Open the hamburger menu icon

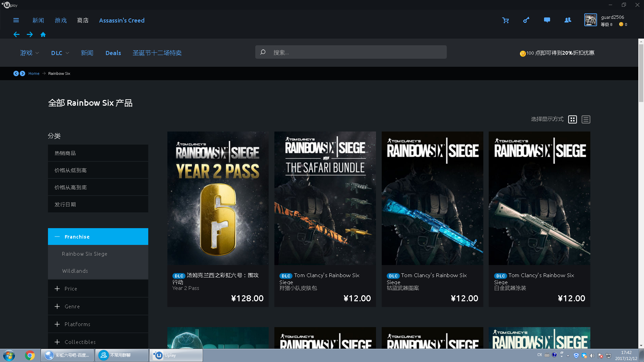click(16, 20)
